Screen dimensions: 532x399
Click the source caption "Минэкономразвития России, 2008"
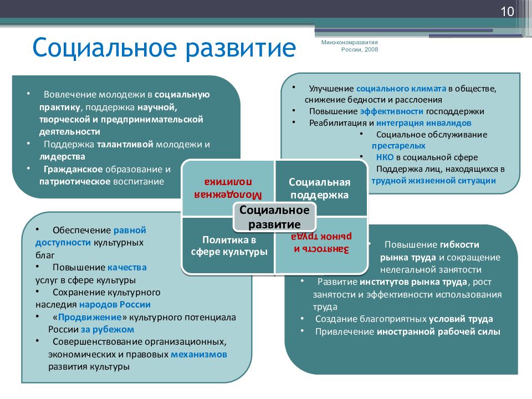[350, 46]
